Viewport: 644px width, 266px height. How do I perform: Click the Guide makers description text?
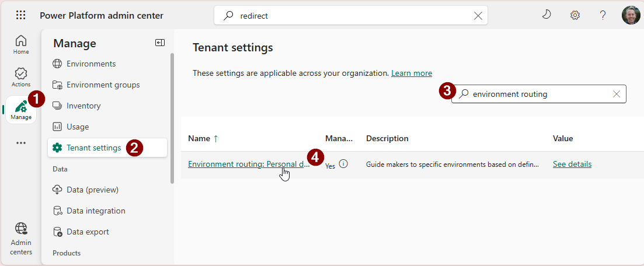(x=452, y=164)
